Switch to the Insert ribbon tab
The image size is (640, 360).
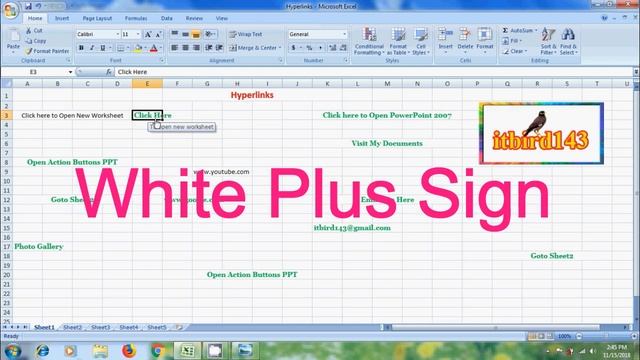pyautogui.click(x=62, y=18)
